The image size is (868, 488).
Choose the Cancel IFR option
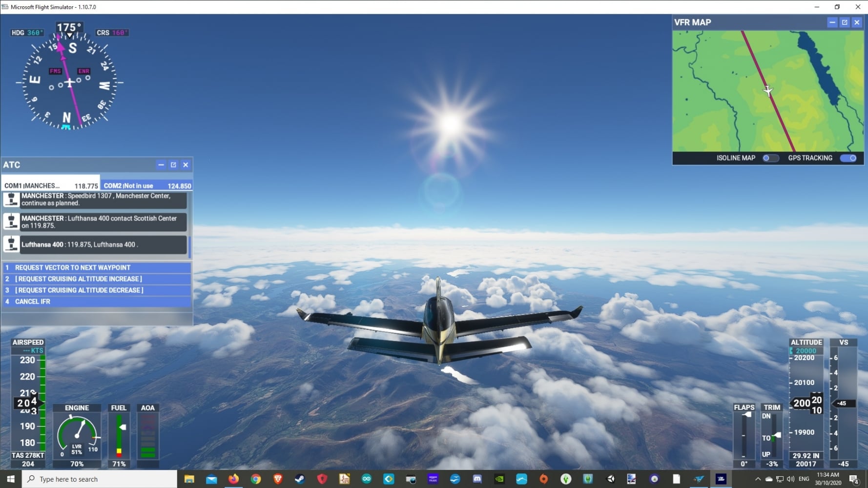pos(97,302)
